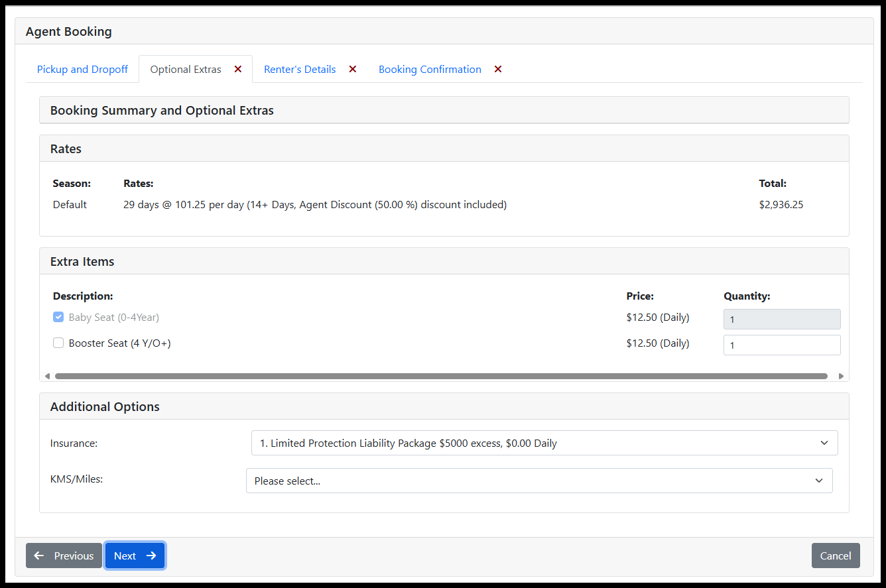Click the 29 days rate description text
The width and height of the screenshot is (886, 588).
[x=315, y=205]
